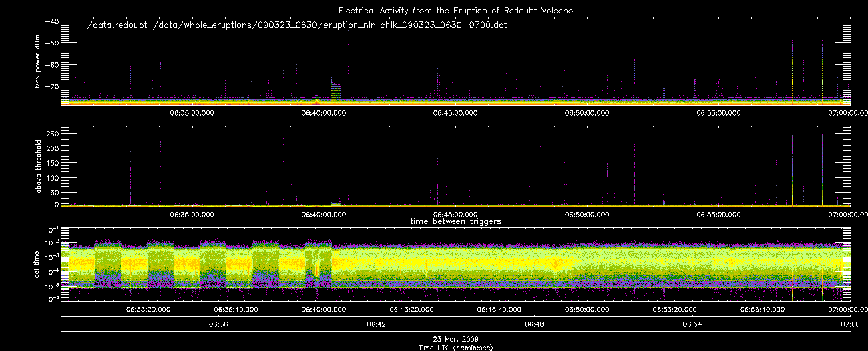This screenshot has width=868, height=351.
Task: Click '07:00' on the bottom time axis
Action: [850, 324]
